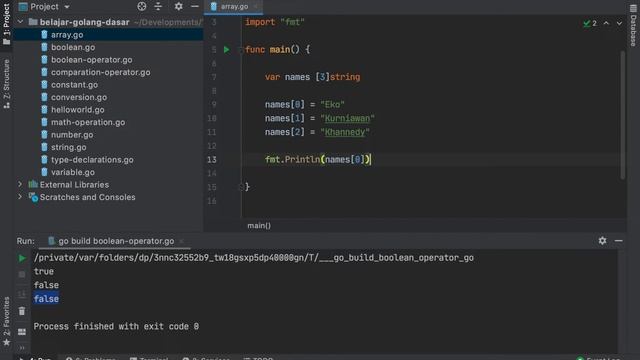The width and height of the screenshot is (640, 360).
Task: Click the External Libraries icon
Action: coord(33,184)
